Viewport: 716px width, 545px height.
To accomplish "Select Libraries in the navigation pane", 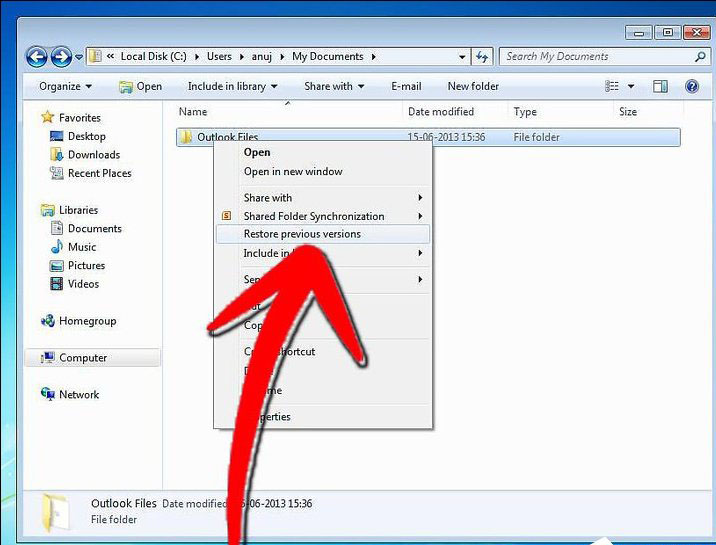I will pyautogui.click(x=79, y=210).
